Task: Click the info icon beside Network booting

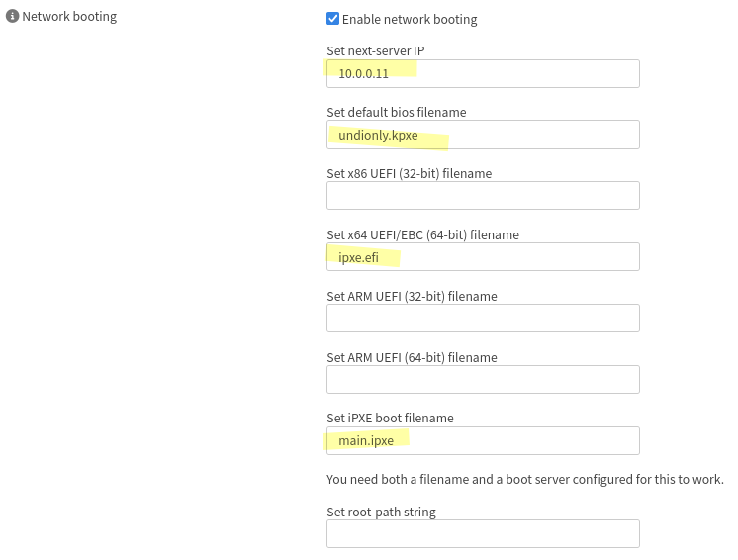Action: coord(13,17)
